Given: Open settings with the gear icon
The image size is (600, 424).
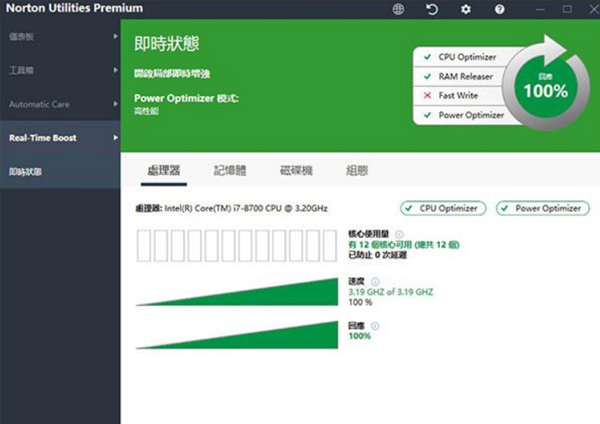Looking at the screenshot, I should (466, 9).
